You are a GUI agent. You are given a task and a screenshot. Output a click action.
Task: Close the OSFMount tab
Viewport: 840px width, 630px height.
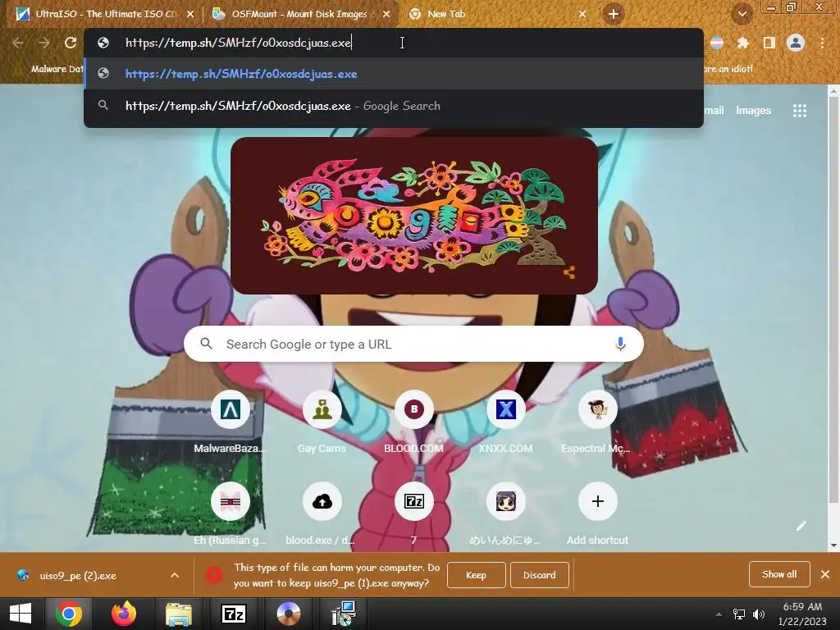pyautogui.click(x=386, y=15)
